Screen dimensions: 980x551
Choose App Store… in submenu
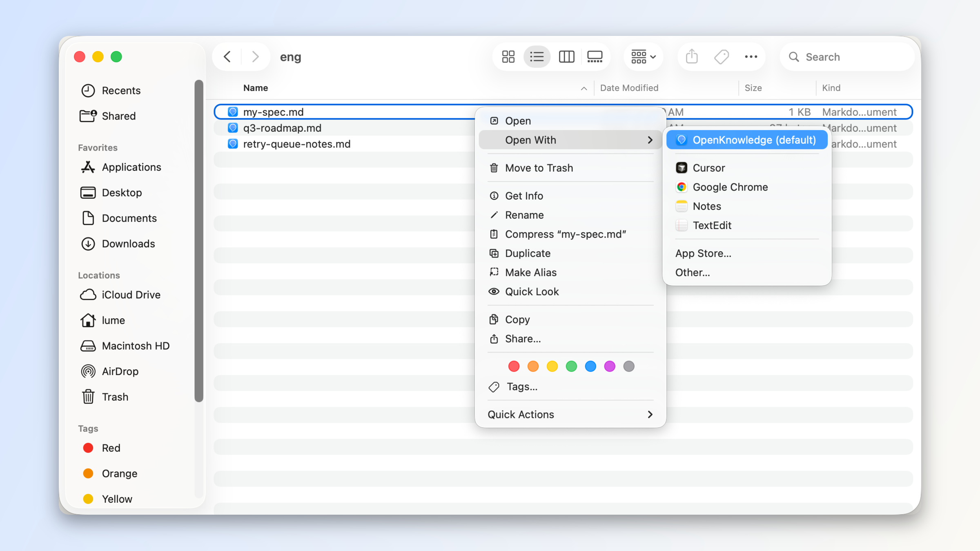(x=747, y=253)
